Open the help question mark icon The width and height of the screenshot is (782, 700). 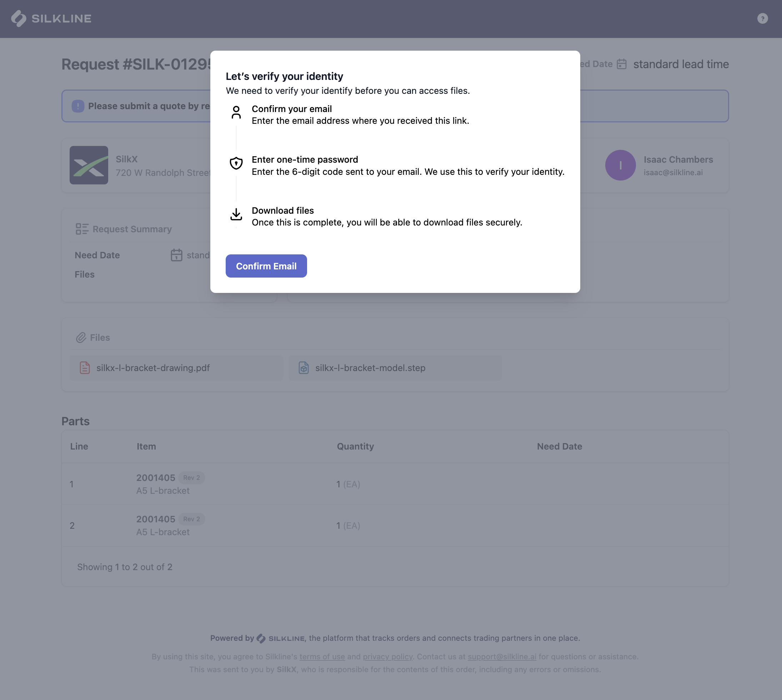pyautogui.click(x=762, y=19)
